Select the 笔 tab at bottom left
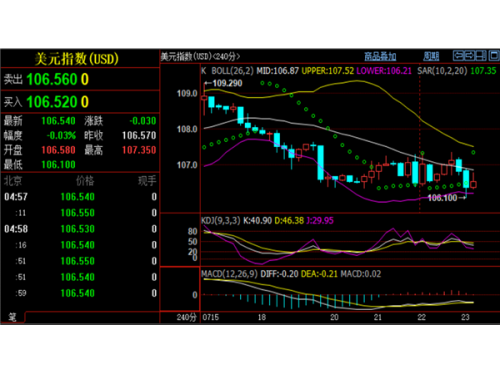Screen dimensions: 500x375 pyautogui.click(x=13, y=317)
